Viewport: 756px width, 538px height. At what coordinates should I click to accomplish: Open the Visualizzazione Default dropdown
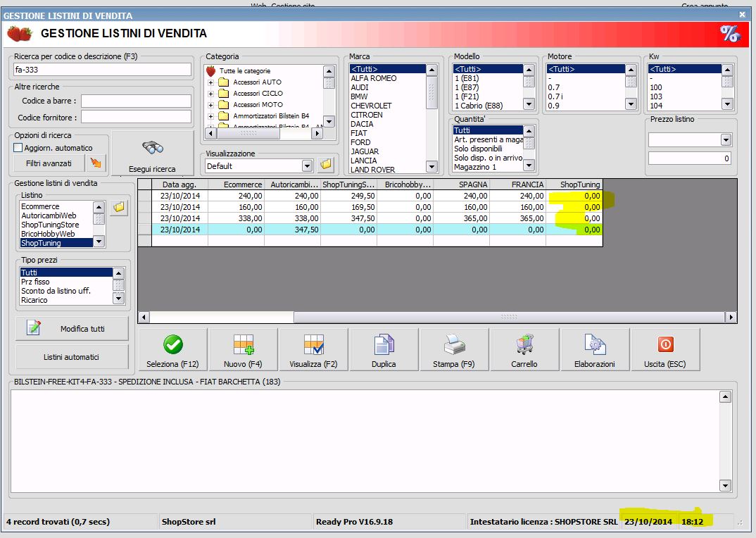tap(307, 166)
